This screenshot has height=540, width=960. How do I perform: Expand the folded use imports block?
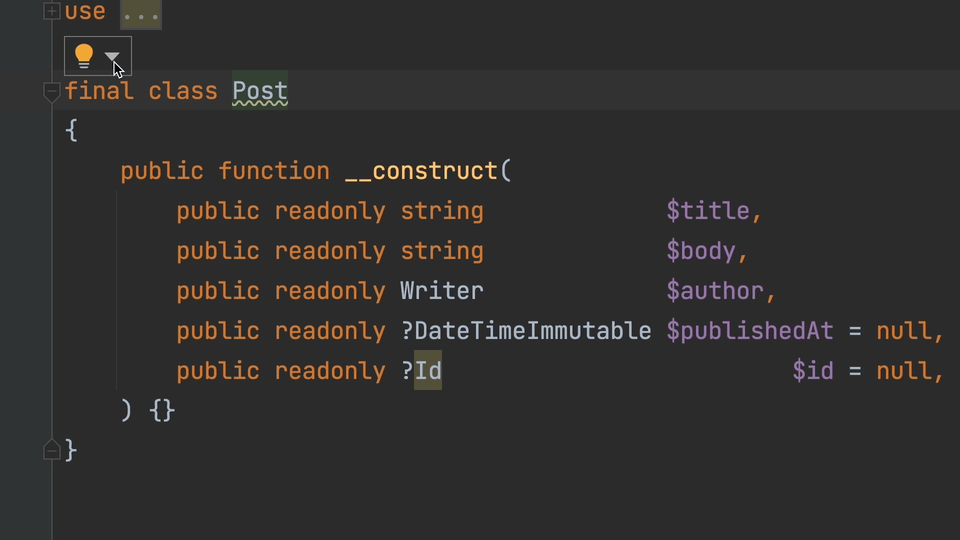tap(52, 12)
